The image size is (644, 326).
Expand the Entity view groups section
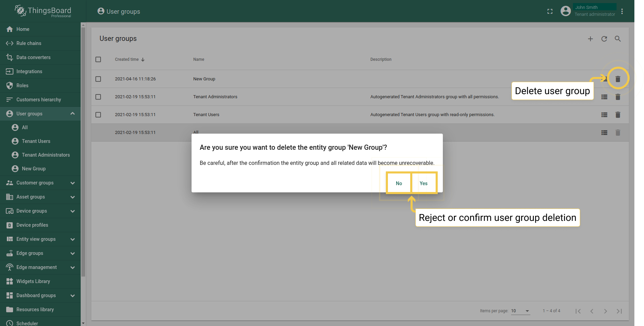coord(72,239)
